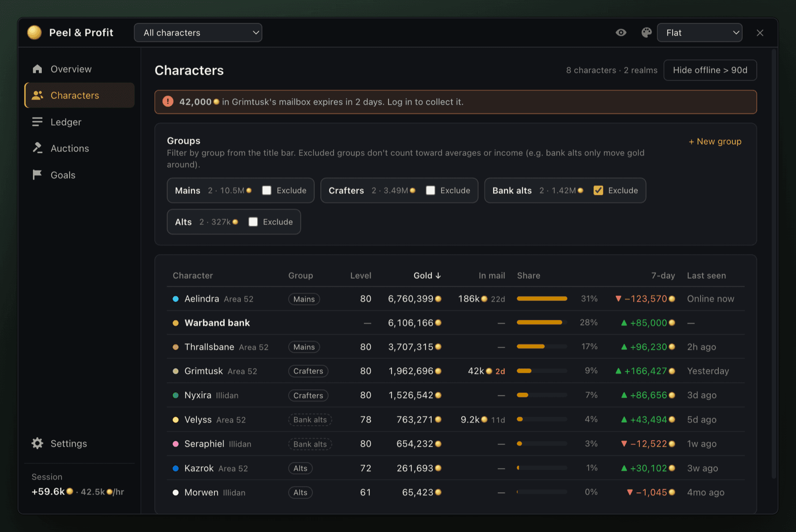Sort by the In mail column header
This screenshot has height=532, width=796.
(492, 275)
